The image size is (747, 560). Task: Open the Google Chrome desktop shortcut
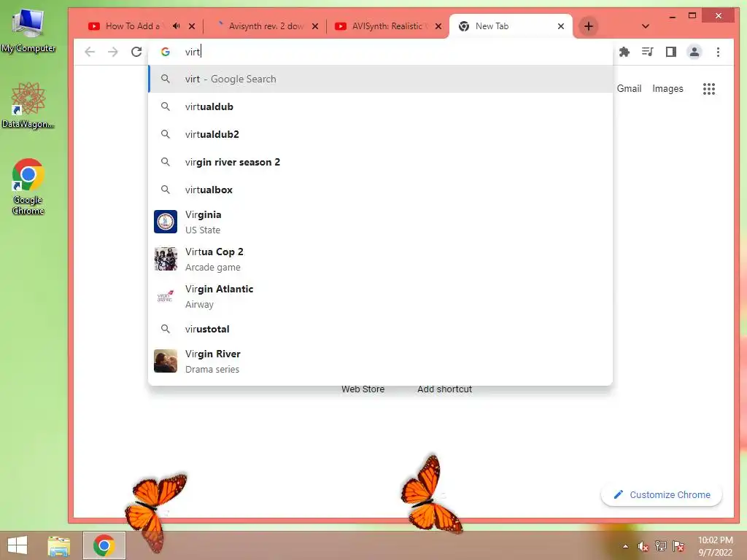pyautogui.click(x=28, y=187)
